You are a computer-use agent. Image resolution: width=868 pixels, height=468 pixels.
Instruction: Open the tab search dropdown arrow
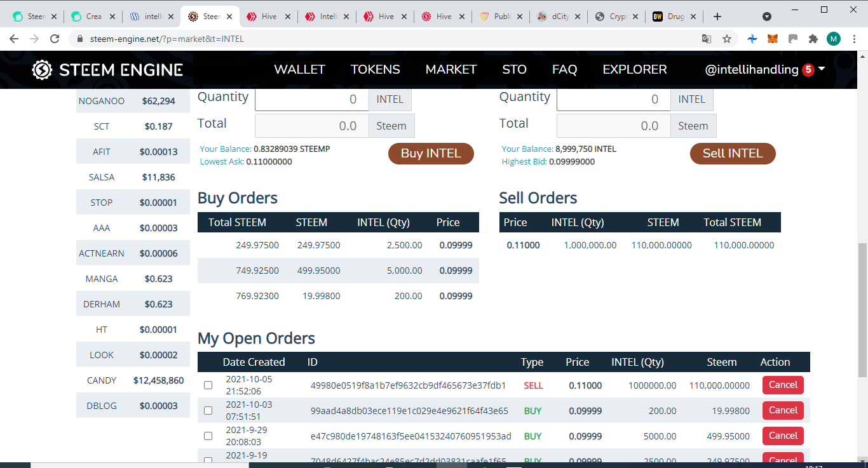[767, 17]
